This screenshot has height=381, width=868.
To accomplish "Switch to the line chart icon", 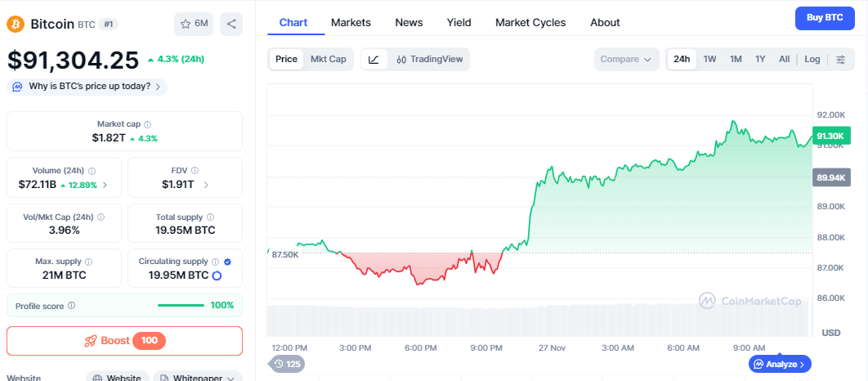I will click(374, 60).
